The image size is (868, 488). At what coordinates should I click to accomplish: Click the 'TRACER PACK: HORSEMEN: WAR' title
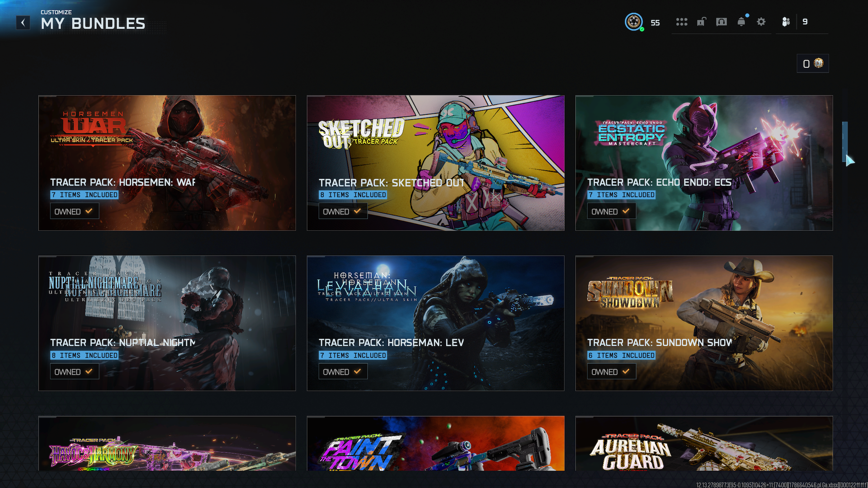[x=123, y=182]
